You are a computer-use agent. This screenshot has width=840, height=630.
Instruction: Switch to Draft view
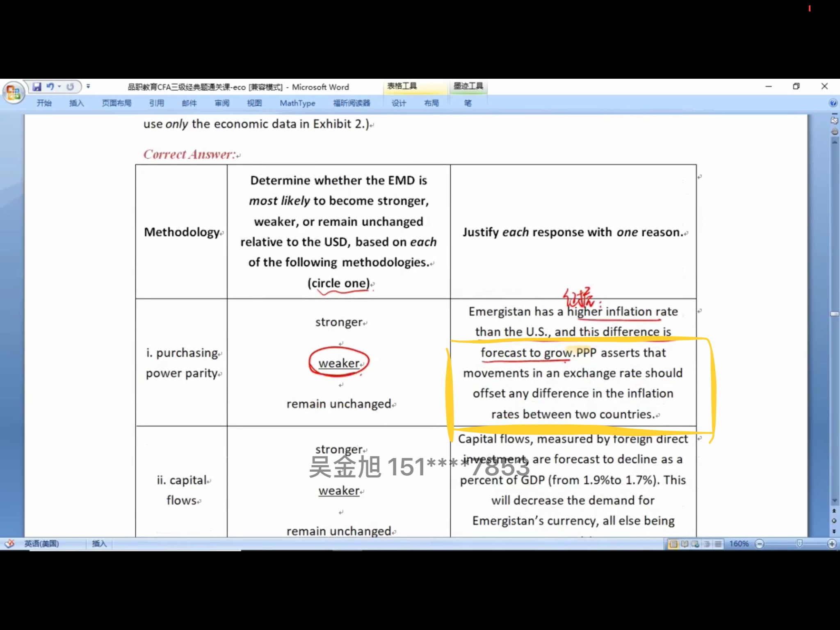point(718,544)
